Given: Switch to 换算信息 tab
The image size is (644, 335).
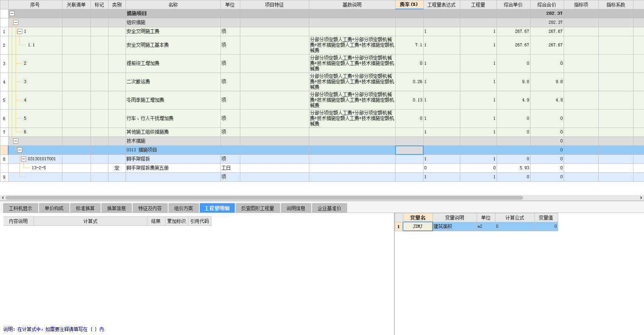Looking at the screenshot, I should pos(116,208).
